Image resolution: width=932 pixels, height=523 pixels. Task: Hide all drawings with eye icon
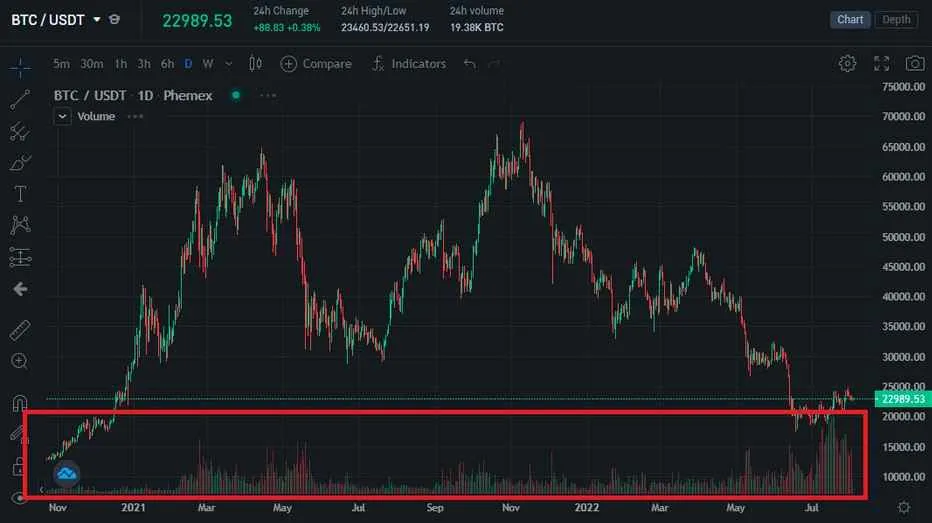pyautogui.click(x=20, y=497)
